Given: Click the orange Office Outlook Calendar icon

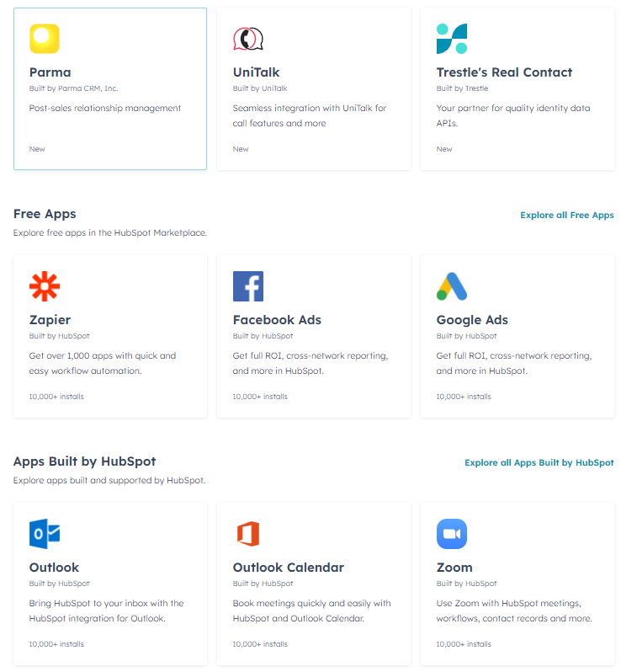Looking at the screenshot, I should pyautogui.click(x=248, y=534).
